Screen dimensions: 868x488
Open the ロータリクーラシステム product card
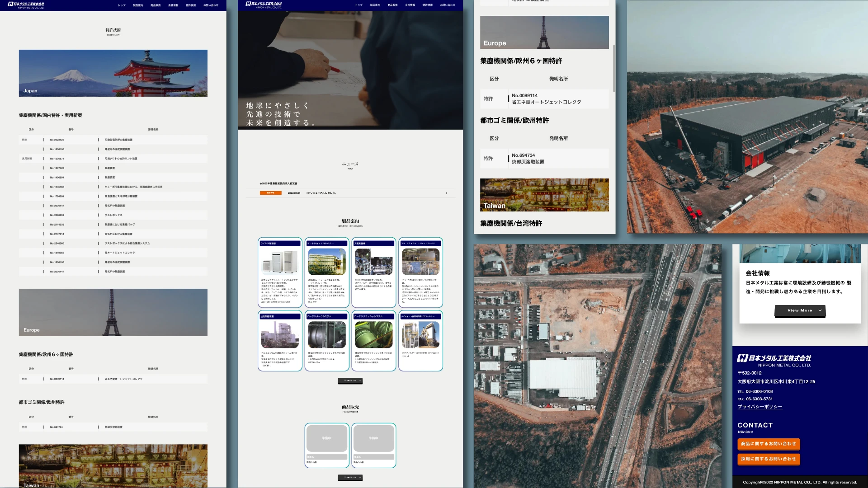point(327,341)
